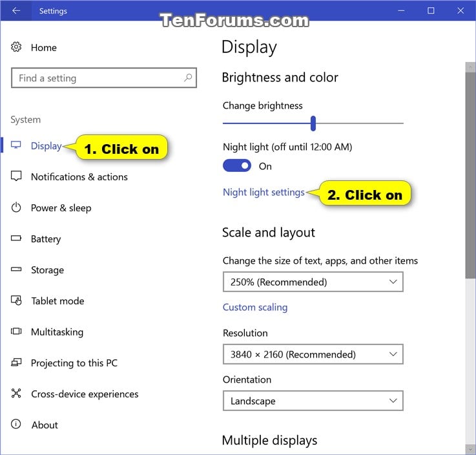Open Projecting to this PC settings

[x=74, y=363]
